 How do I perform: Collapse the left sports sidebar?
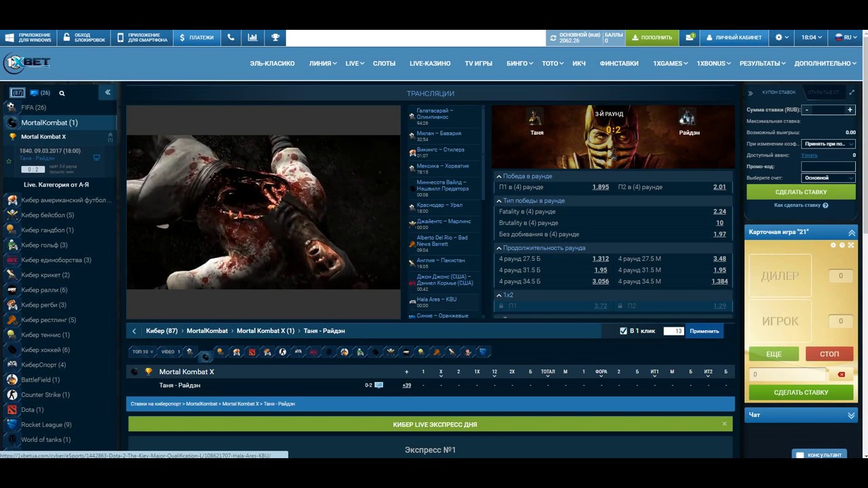(107, 92)
